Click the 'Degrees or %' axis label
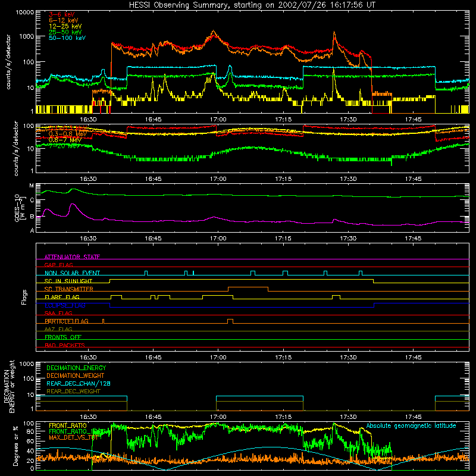476x476 pixels. pyautogui.click(x=15, y=446)
